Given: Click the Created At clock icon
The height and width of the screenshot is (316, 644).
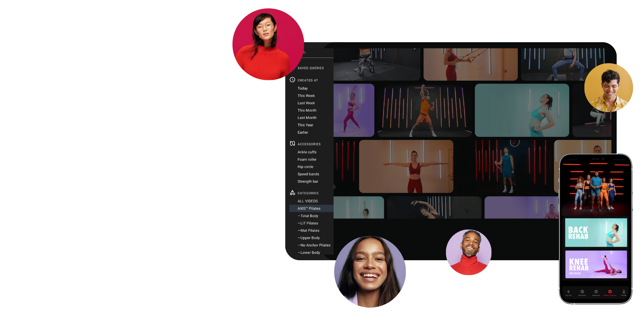Looking at the screenshot, I should [x=292, y=80].
